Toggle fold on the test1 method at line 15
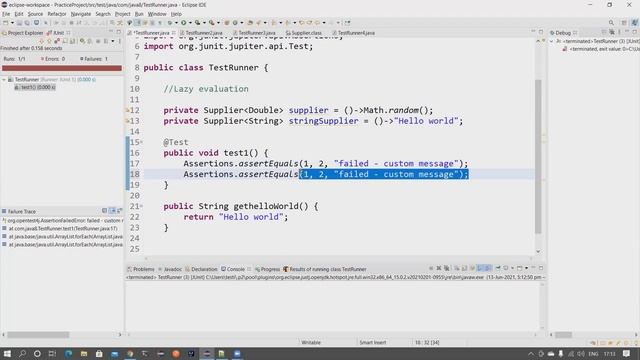640x360 pixels. pyautogui.click(x=141, y=142)
